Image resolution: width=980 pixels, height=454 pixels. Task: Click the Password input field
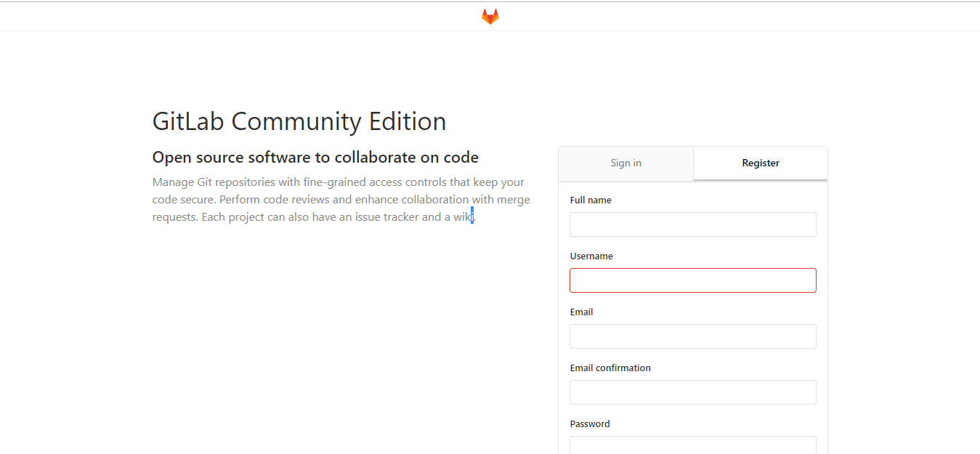(693, 445)
